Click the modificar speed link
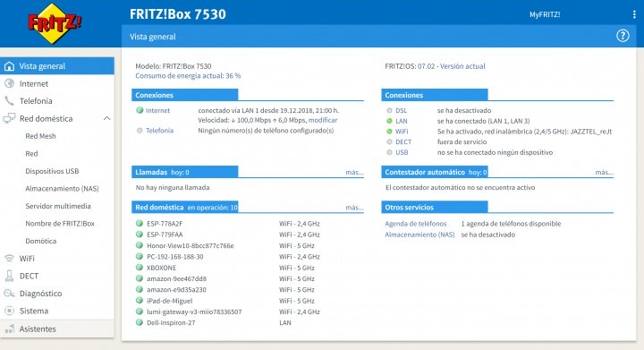 323,120
